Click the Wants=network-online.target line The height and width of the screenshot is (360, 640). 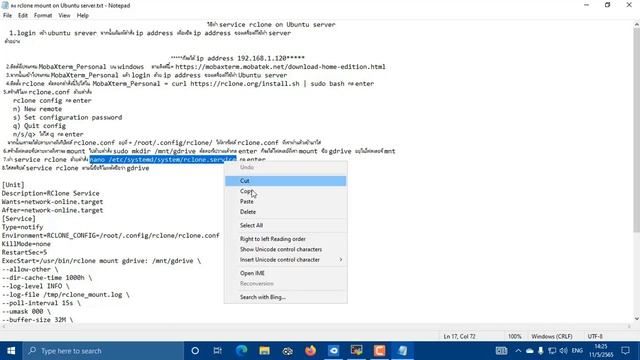(x=52, y=202)
